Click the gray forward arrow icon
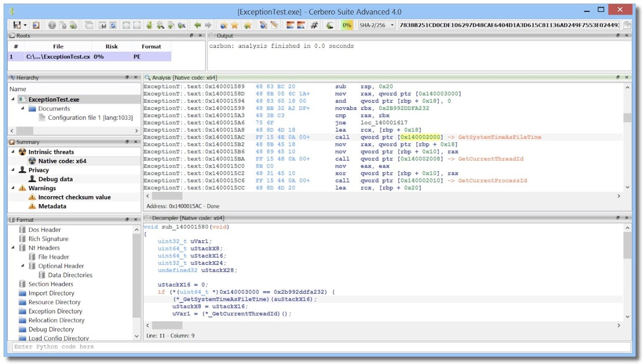The image size is (643, 364). pos(208,25)
